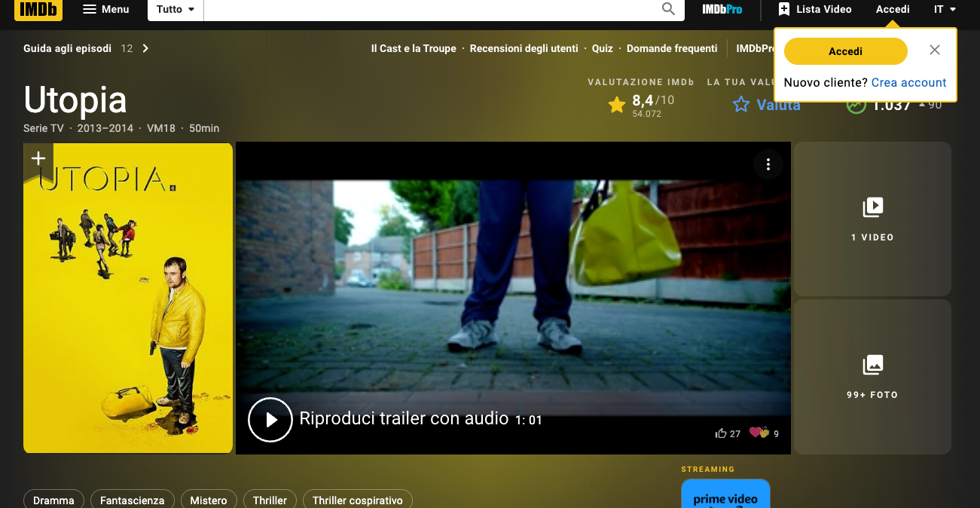Like the trailer with thumbs-up icon
This screenshot has height=508, width=980.
tap(721, 433)
